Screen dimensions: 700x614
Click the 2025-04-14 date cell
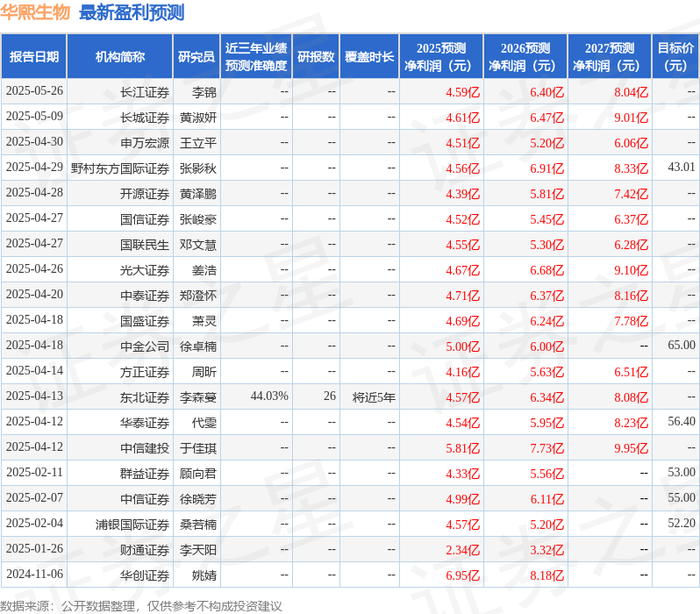click(x=34, y=371)
